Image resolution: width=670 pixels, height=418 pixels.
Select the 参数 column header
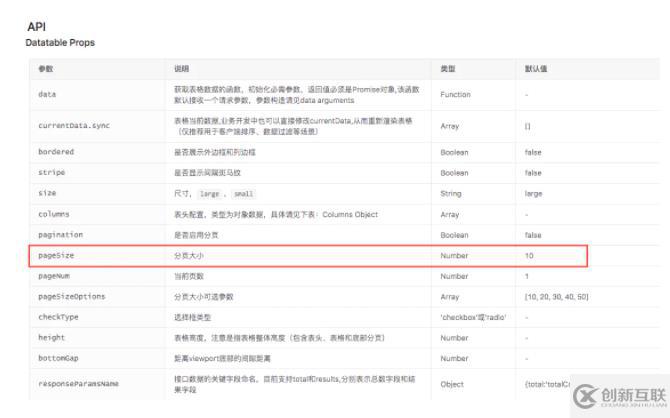[46, 69]
